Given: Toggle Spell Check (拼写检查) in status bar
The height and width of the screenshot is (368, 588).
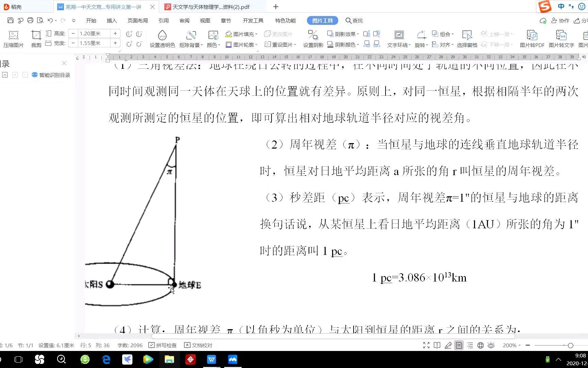Looking at the screenshot, I should pyautogui.click(x=163, y=345).
